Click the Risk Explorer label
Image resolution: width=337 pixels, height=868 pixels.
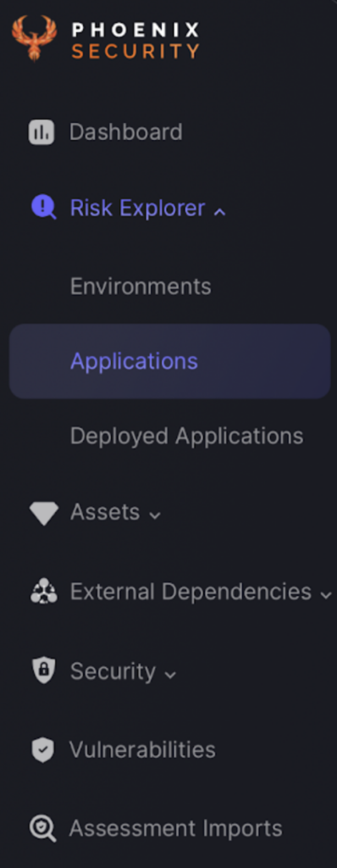tap(138, 209)
